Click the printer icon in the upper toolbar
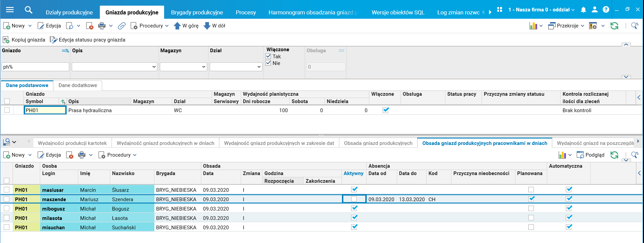 coord(102,26)
